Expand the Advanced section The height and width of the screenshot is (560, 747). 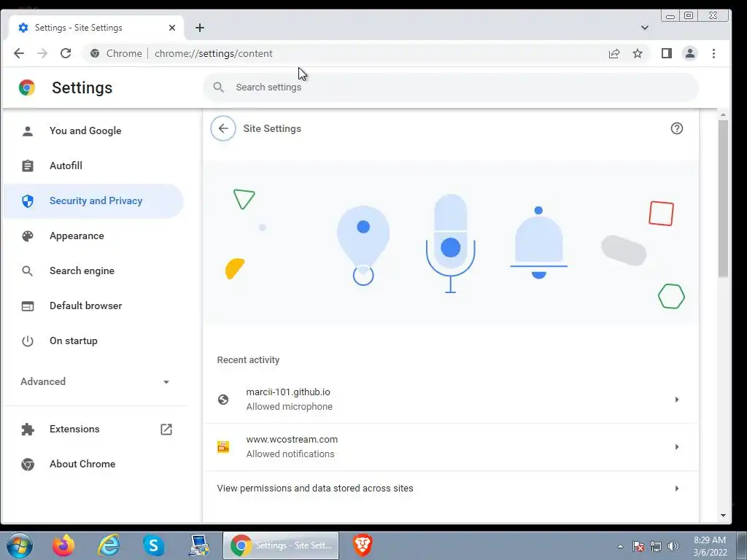96,381
